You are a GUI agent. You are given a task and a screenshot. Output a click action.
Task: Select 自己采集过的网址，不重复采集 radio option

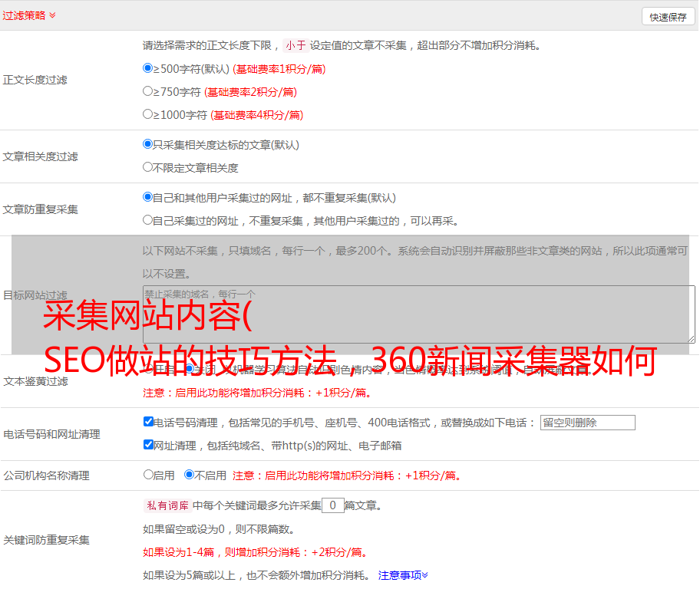(x=147, y=219)
